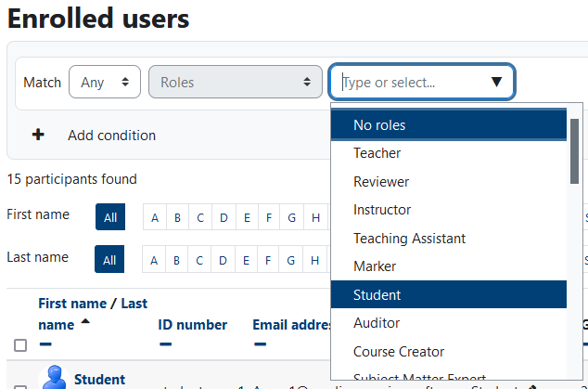Image resolution: width=588 pixels, height=389 pixels.
Task: Filter first name by letter A
Action: pyautogui.click(x=155, y=217)
